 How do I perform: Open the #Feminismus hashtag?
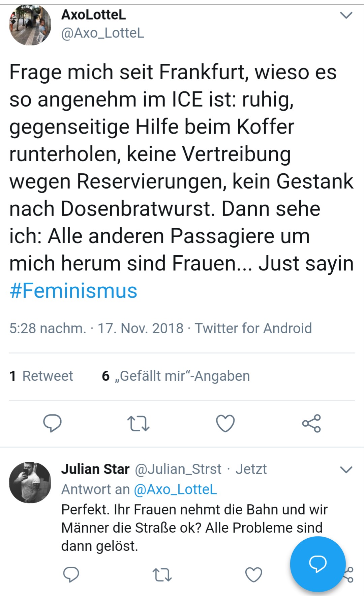pos(73,291)
